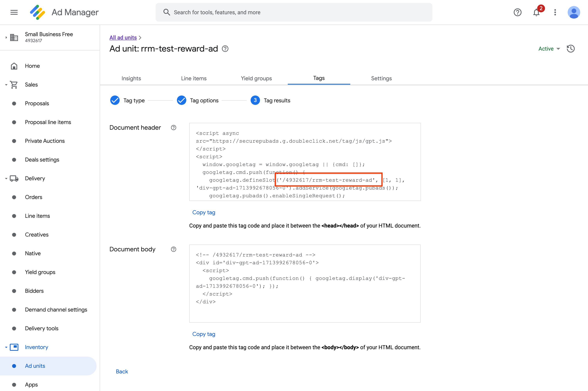Select the Tags tab
588x391 pixels.
(319, 78)
